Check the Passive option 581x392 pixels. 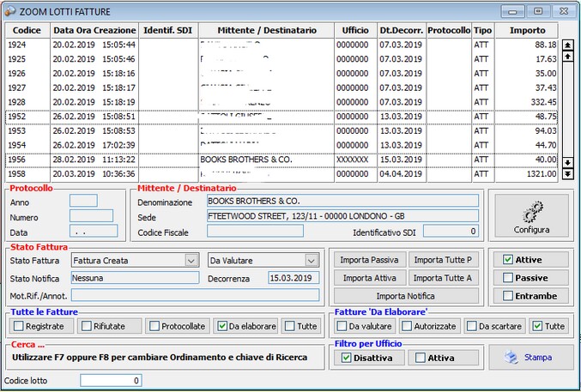coord(508,278)
